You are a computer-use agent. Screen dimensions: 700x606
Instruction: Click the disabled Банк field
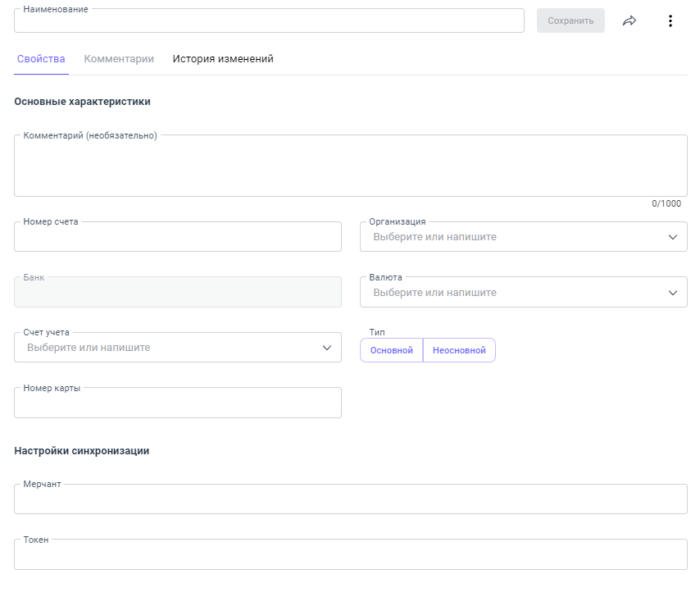tap(177, 293)
